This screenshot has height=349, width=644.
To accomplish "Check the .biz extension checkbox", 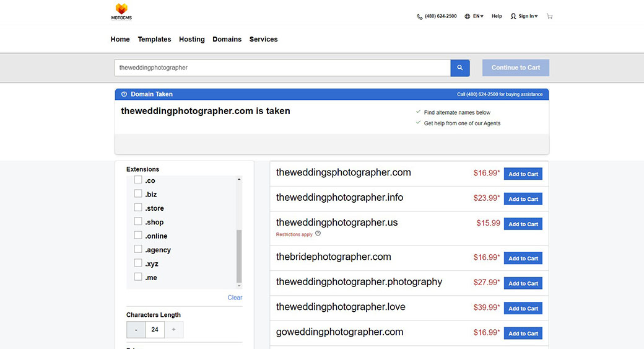I will coord(138,194).
